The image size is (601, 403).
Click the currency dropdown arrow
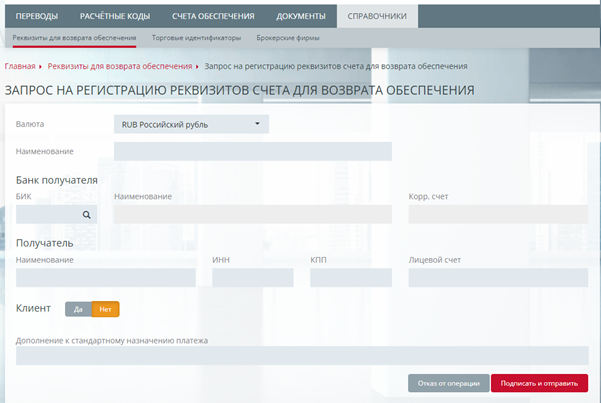click(257, 123)
